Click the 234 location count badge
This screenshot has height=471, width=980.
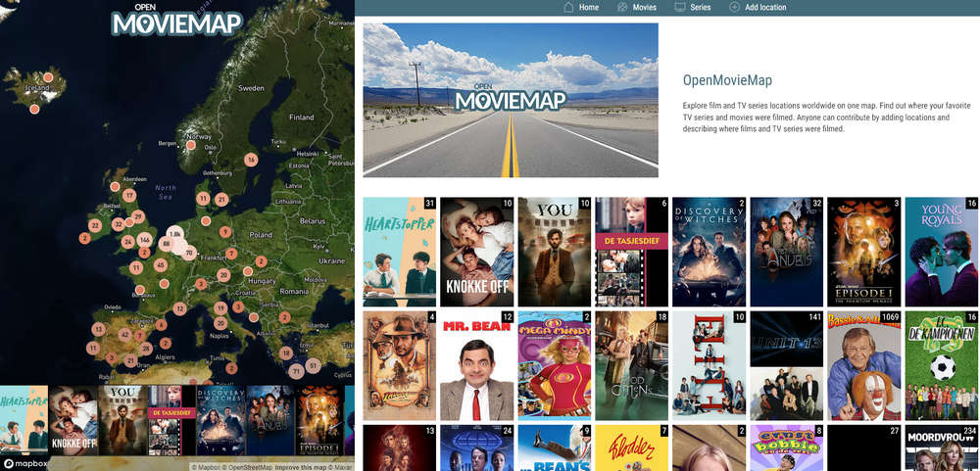pos(969,431)
